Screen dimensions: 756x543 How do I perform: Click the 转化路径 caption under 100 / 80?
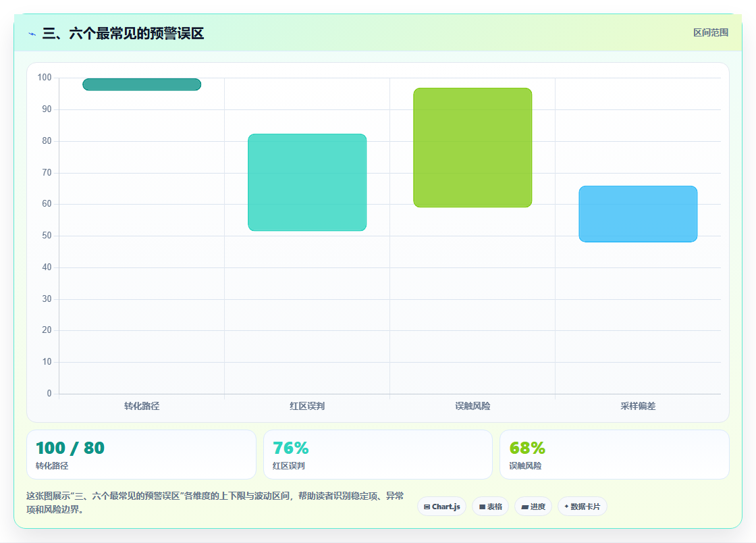[52, 466]
